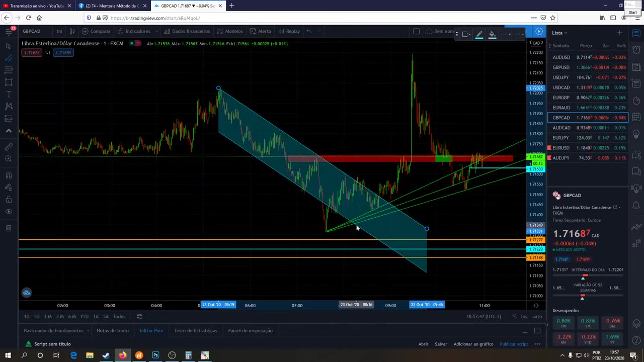Viewport: 644px width, 362px height.
Task: Open the cloud save icon on chart
Action: point(27,293)
